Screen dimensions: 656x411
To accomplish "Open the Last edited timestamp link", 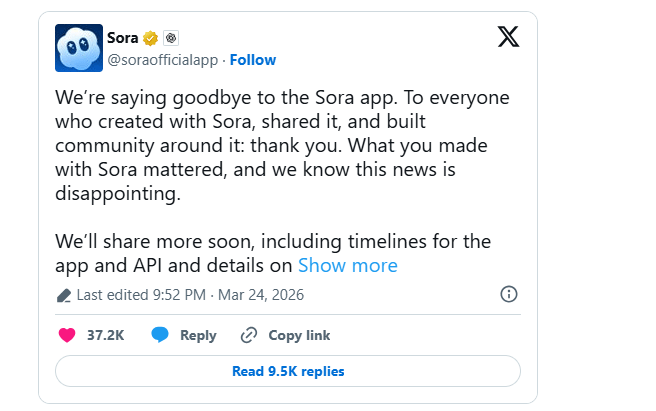I will pos(190,295).
